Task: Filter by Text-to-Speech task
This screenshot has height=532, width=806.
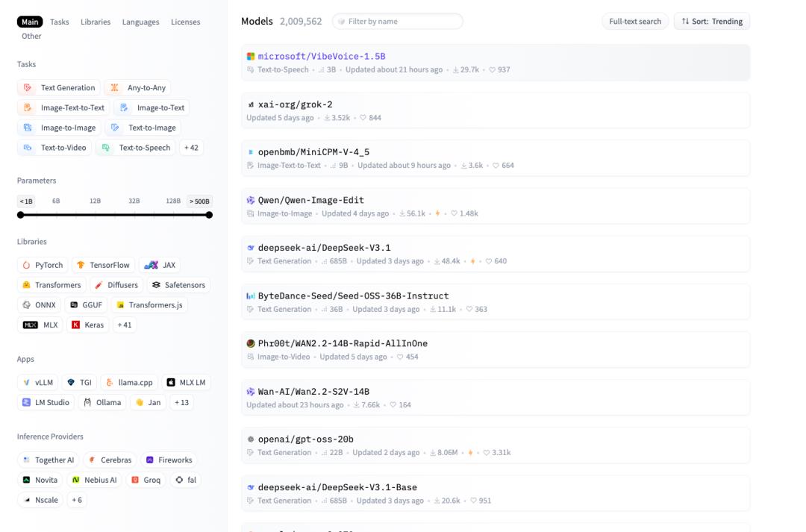Action: pyautogui.click(x=136, y=148)
